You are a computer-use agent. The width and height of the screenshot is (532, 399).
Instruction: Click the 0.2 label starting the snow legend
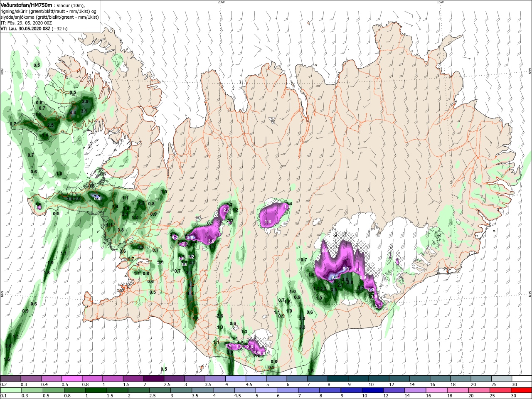pos(3,384)
